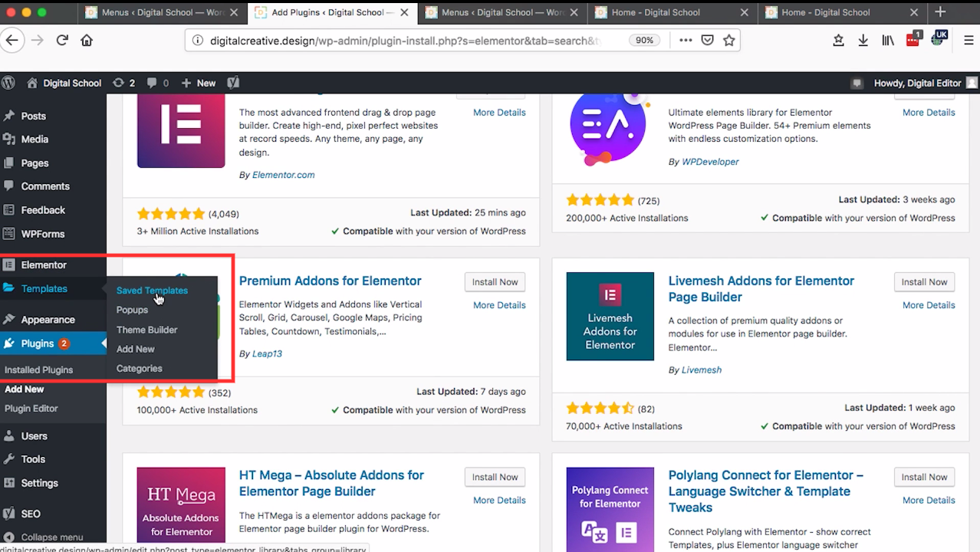Open the site information icon in address bar

click(197, 41)
